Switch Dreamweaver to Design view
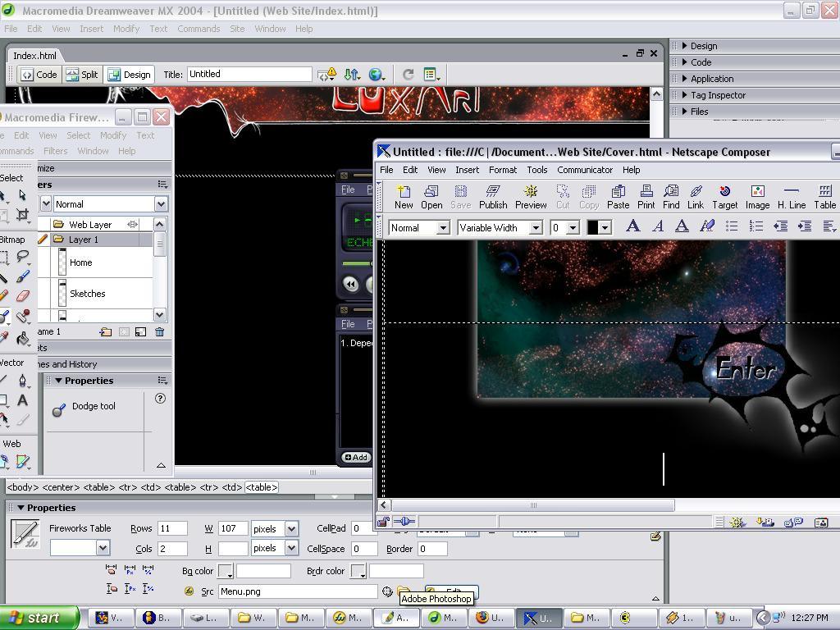 (129, 75)
